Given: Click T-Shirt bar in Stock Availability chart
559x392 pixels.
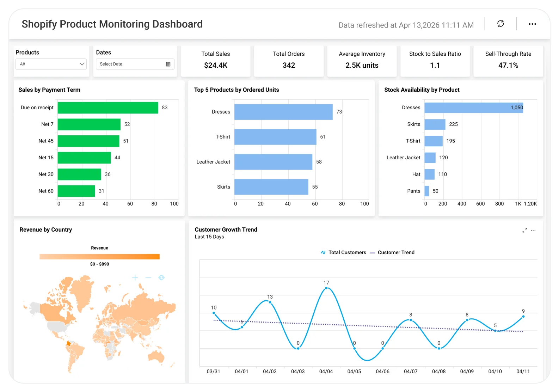Looking at the screenshot, I should point(434,141).
